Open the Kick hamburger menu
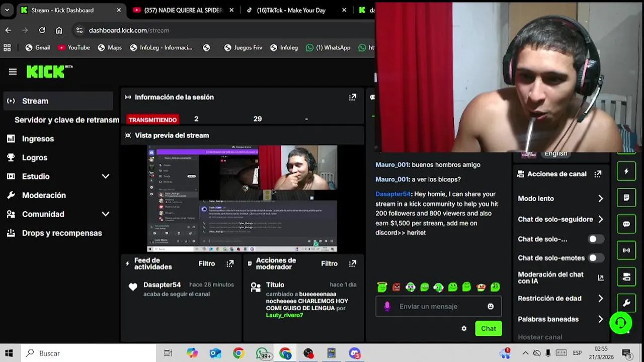This screenshot has width=644, height=362. 13,72
